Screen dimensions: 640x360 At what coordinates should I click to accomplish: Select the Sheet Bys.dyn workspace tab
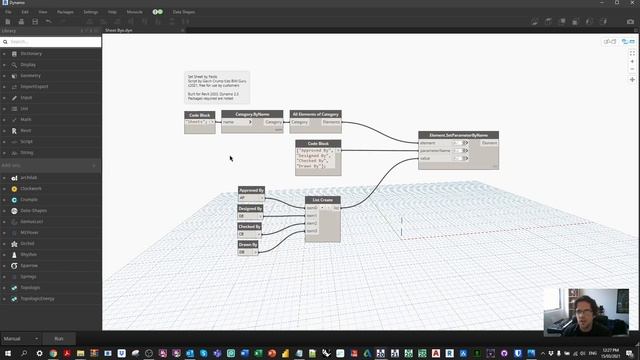119,30
